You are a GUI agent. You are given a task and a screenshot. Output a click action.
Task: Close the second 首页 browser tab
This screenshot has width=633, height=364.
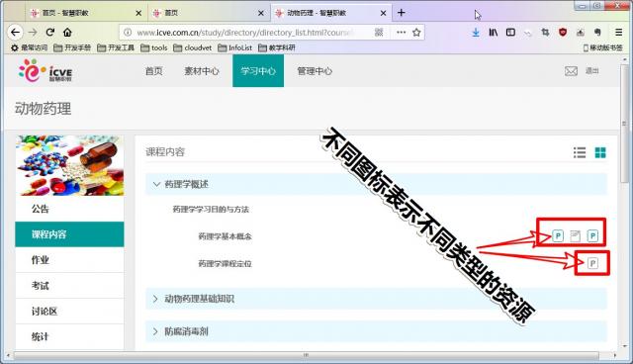coord(261,13)
